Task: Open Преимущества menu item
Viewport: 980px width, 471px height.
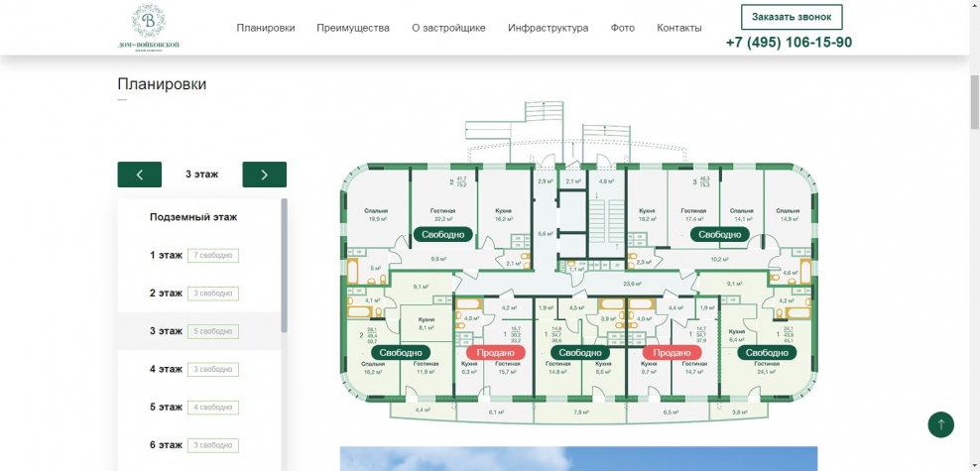Action: coord(353,28)
